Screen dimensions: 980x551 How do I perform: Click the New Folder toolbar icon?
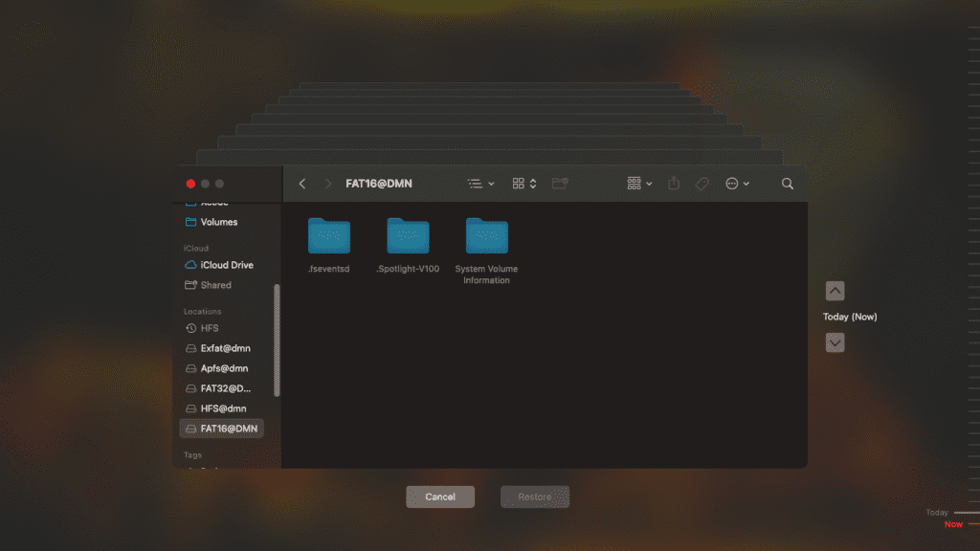[x=560, y=184]
